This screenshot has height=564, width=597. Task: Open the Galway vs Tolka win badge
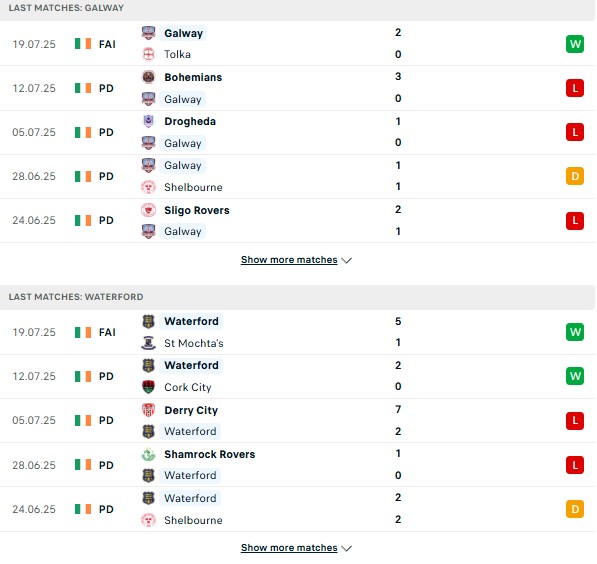(x=575, y=44)
